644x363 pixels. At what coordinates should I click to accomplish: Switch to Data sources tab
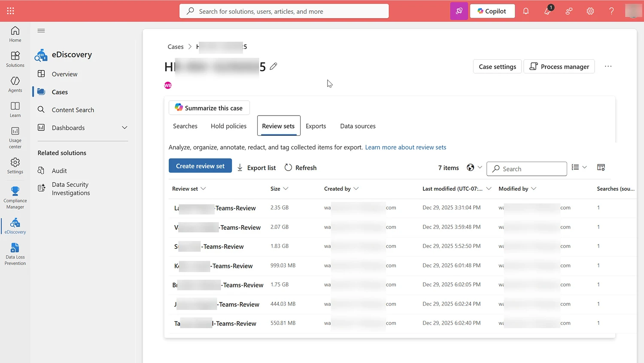pyautogui.click(x=358, y=126)
